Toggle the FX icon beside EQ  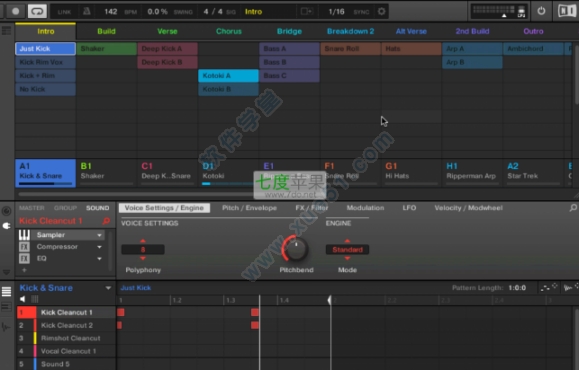click(24, 258)
